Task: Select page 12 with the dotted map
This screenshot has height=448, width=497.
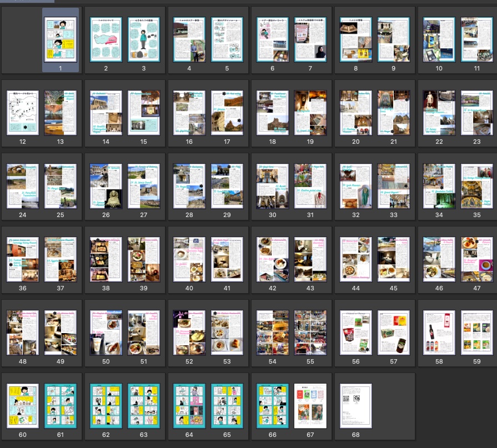Action: pyautogui.click(x=23, y=113)
